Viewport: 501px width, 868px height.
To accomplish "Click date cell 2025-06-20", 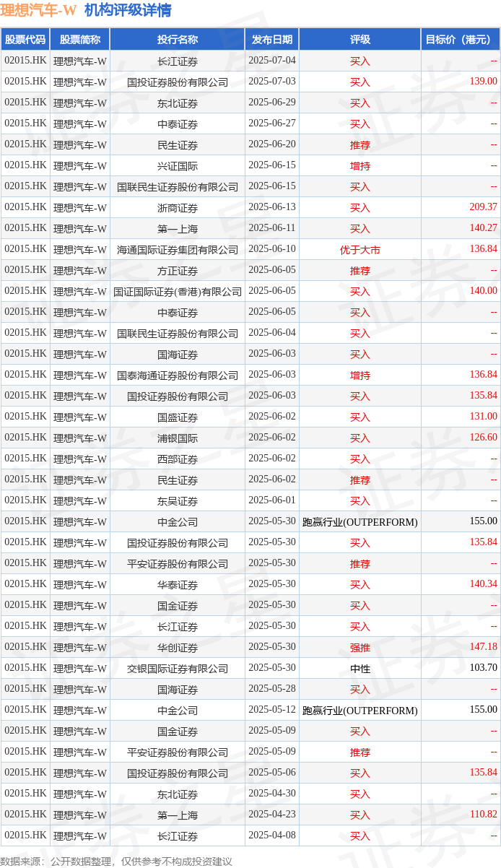I will [272, 144].
